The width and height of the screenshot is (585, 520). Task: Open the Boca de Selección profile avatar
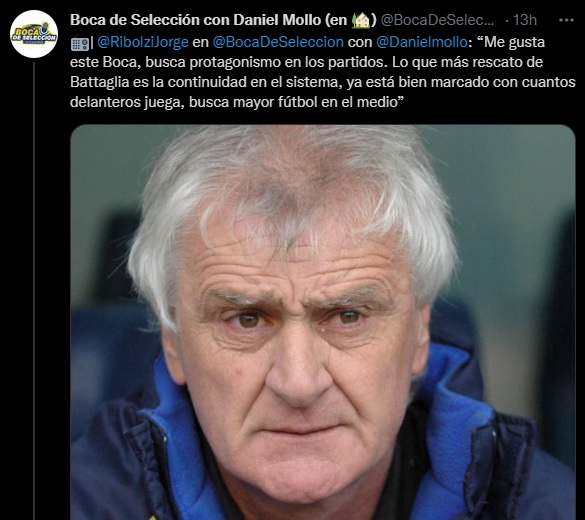(x=34, y=34)
